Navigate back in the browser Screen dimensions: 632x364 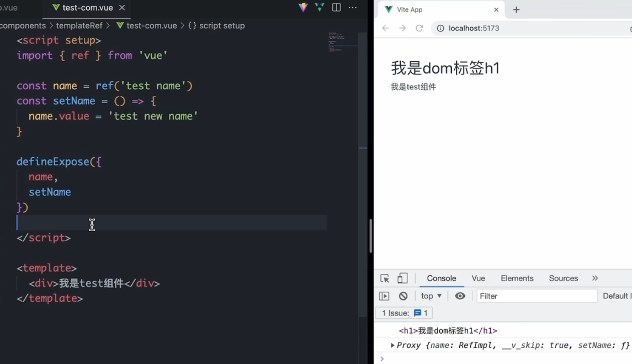pos(385,28)
